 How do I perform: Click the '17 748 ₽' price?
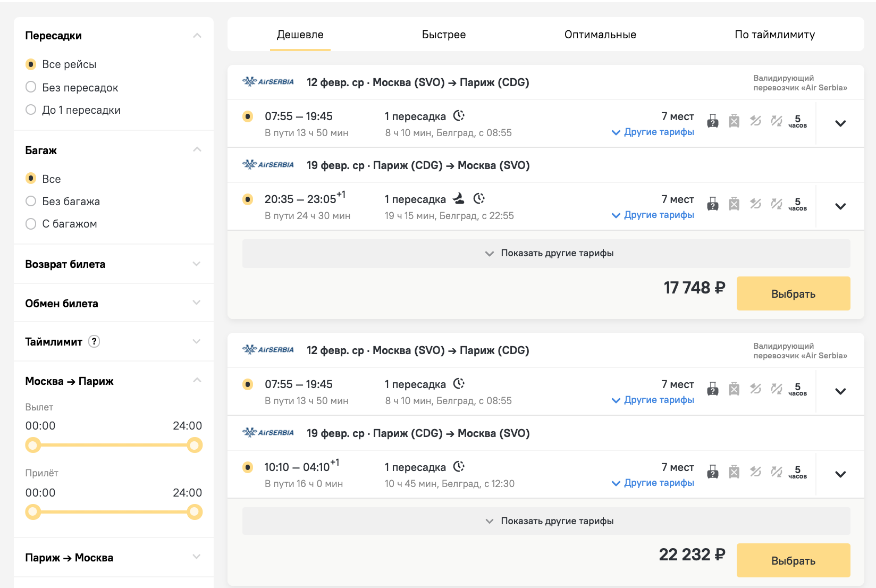pos(694,288)
